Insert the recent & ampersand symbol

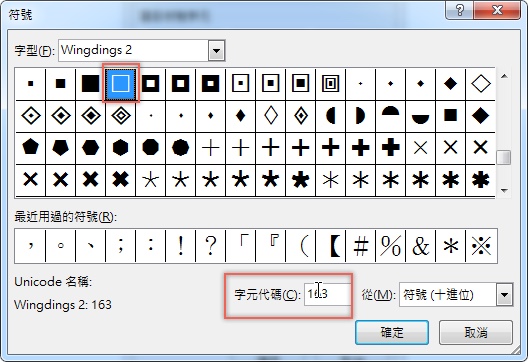(x=421, y=245)
